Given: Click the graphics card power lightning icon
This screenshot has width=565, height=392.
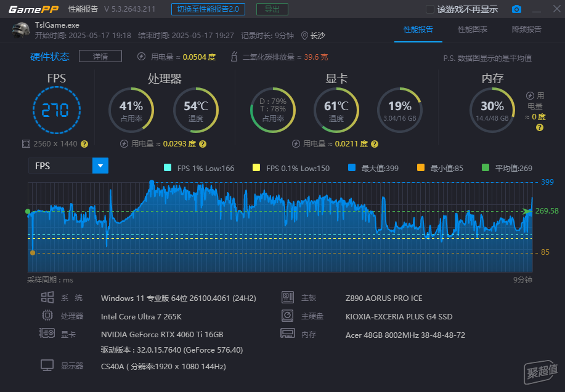Looking at the screenshot, I should click(x=296, y=144).
